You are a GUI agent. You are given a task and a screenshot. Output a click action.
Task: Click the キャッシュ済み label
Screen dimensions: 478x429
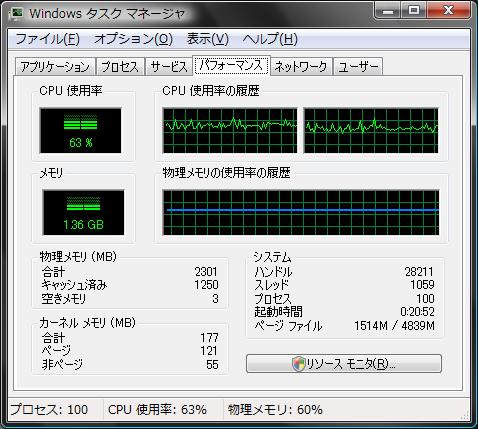click(74, 285)
